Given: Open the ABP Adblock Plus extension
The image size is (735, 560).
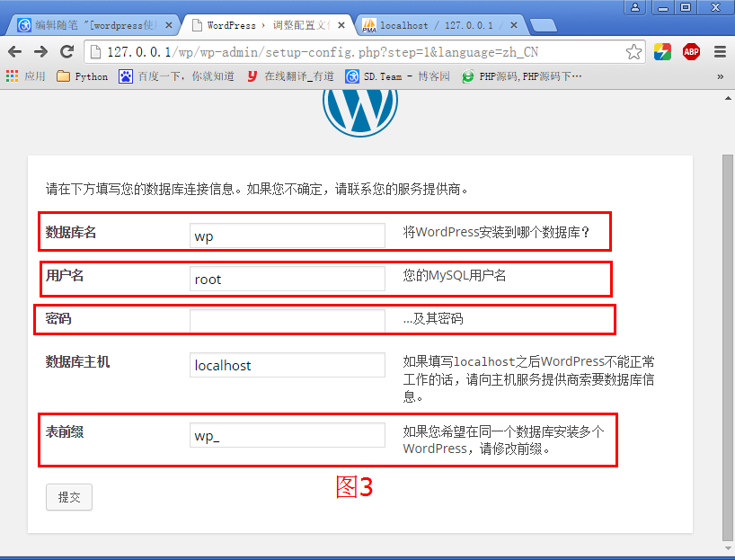Looking at the screenshot, I should (691, 51).
